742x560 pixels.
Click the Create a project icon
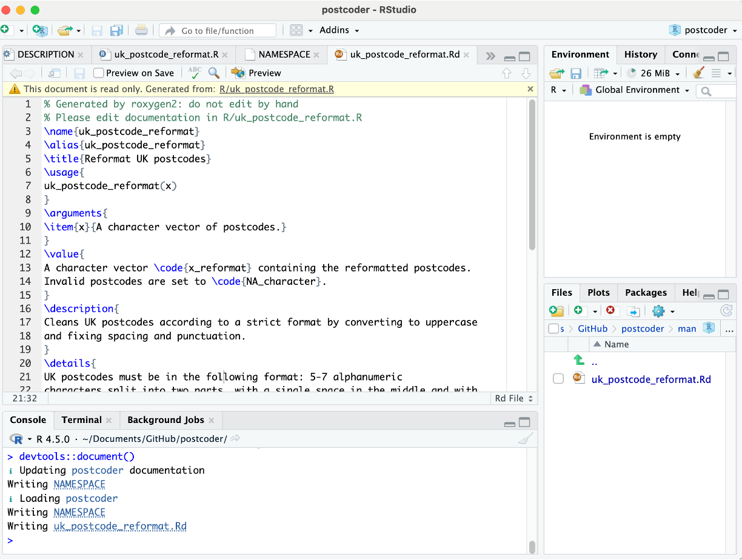click(40, 30)
